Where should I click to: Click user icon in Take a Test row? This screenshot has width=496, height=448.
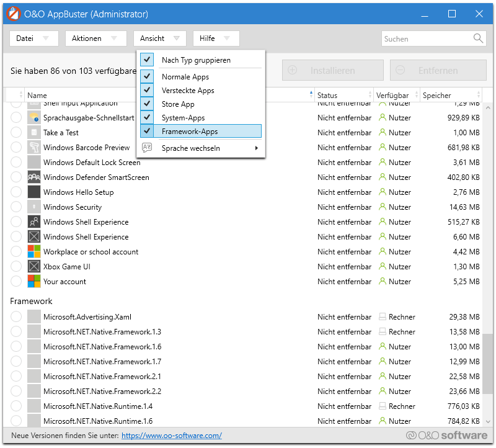[383, 132]
